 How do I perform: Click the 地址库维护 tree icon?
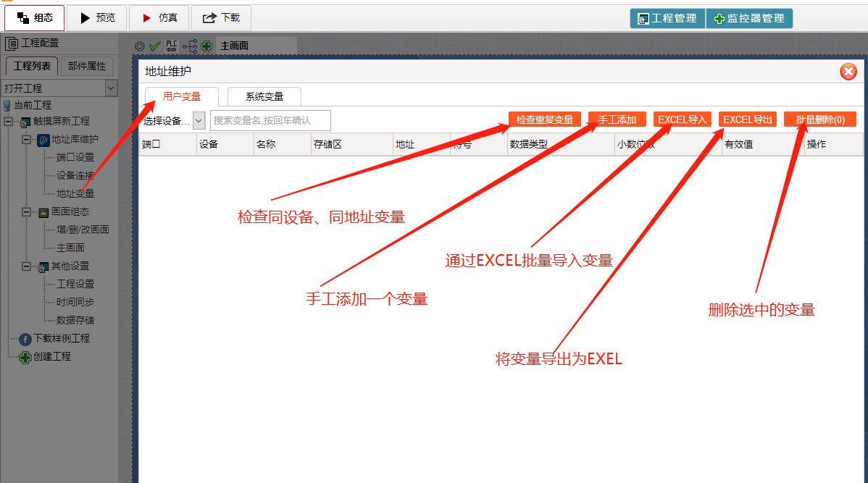click(x=43, y=140)
